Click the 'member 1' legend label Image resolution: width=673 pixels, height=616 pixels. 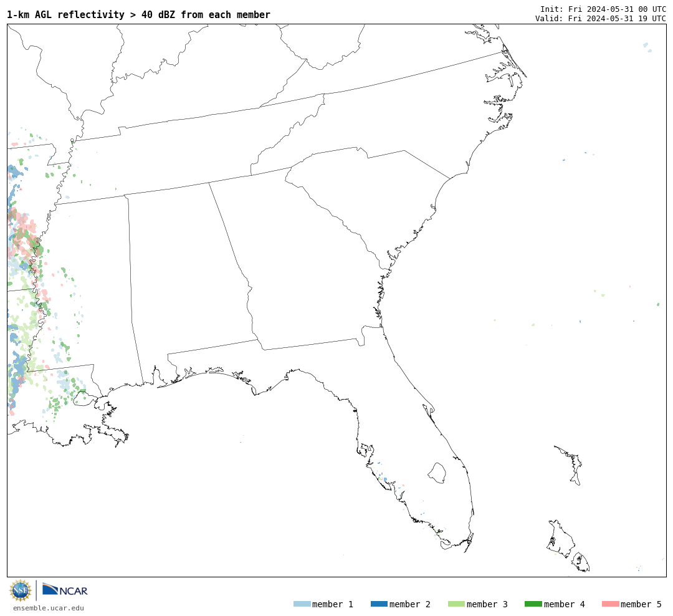333,604
